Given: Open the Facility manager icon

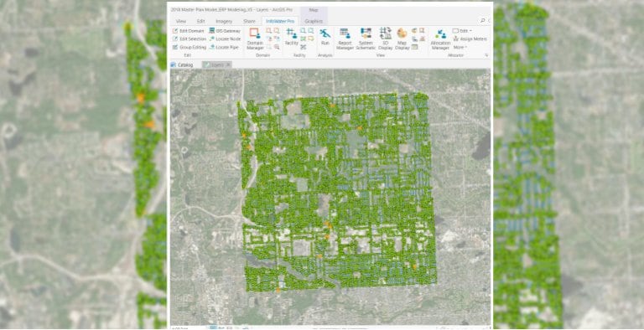Looking at the screenshot, I should pos(292,37).
